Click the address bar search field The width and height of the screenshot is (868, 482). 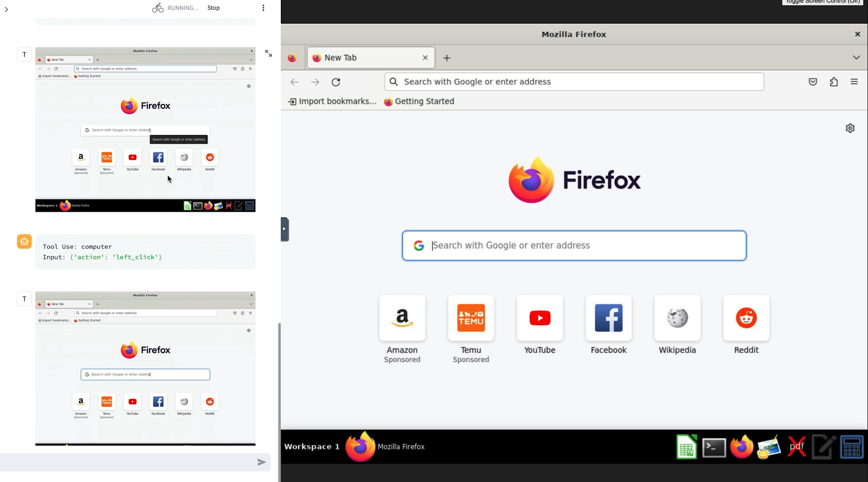[574, 82]
